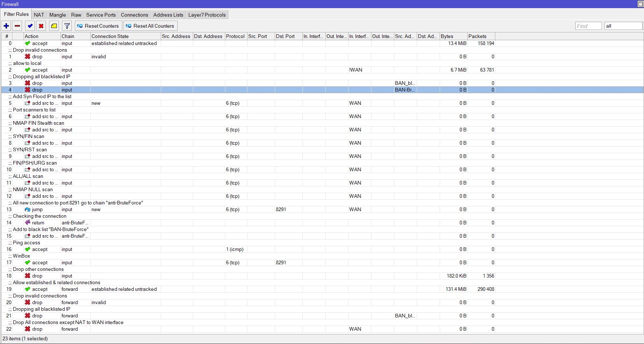The image size is (644, 344).
Task: Click the jump action icon in rule 13
Action: coord(27,210)
